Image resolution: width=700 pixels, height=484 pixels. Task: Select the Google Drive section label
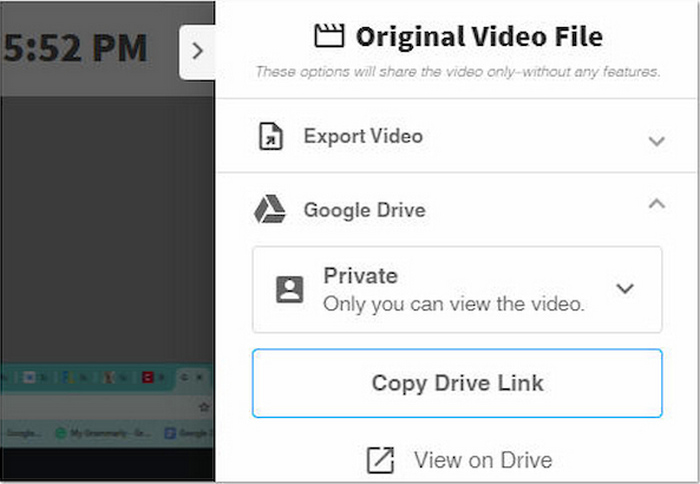364,210
